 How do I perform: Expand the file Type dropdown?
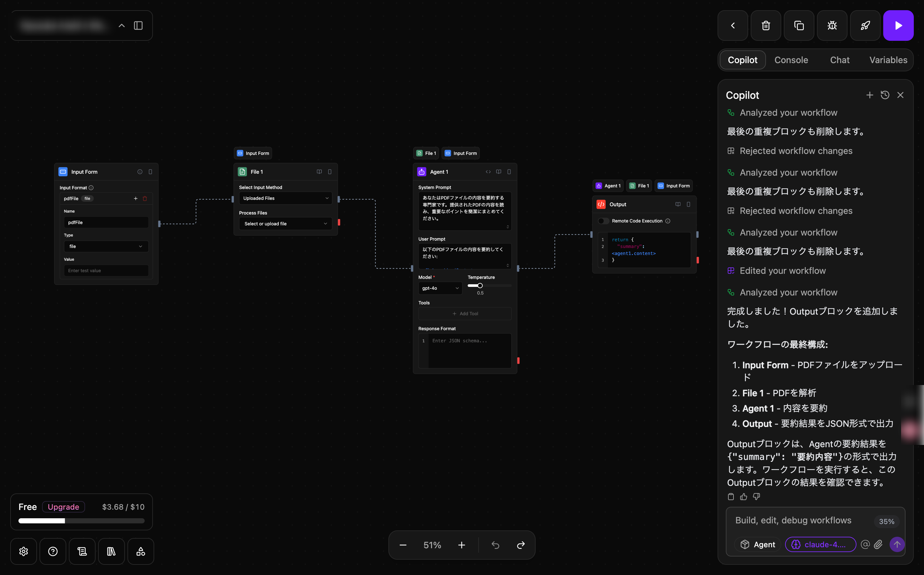106,246
